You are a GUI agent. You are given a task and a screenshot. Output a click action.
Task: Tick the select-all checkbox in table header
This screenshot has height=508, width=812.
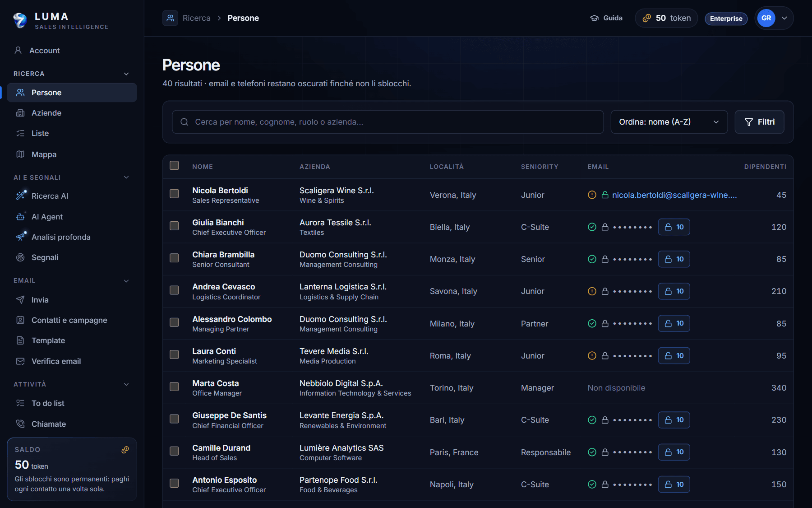pos(174,165)
